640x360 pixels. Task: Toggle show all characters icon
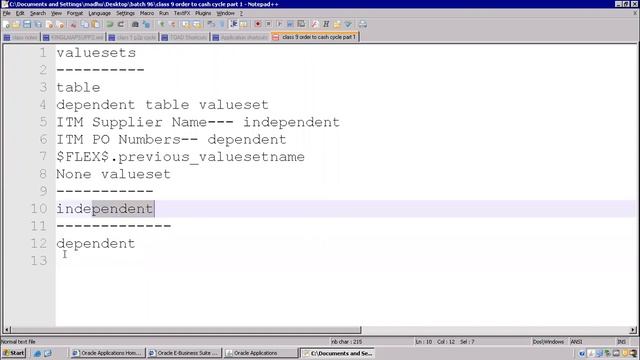point(222,24)
